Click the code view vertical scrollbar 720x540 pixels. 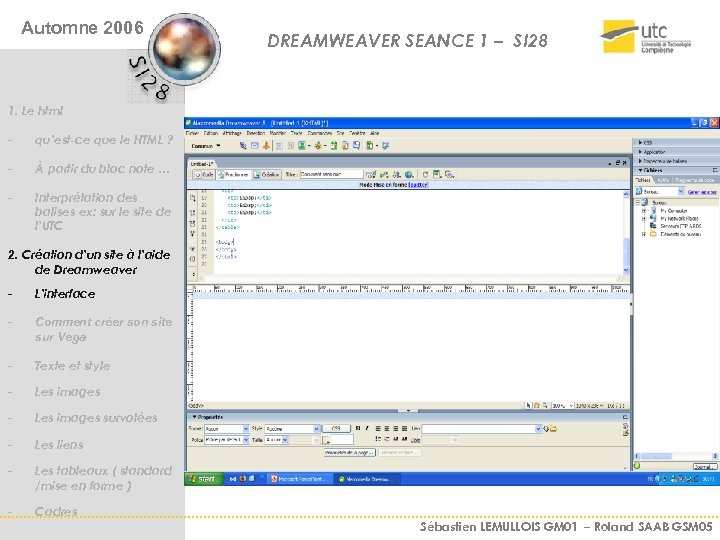coord(626,233)
